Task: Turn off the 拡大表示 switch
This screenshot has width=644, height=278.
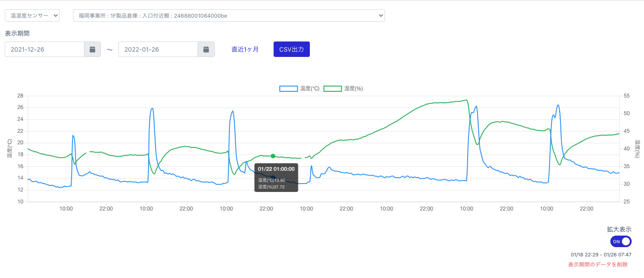Action: pyautogui.click(x=621, y=241)
